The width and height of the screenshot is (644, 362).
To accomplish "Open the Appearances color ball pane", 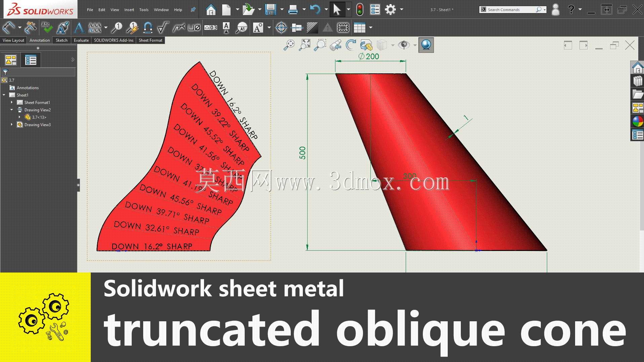I will coord(637,121).
